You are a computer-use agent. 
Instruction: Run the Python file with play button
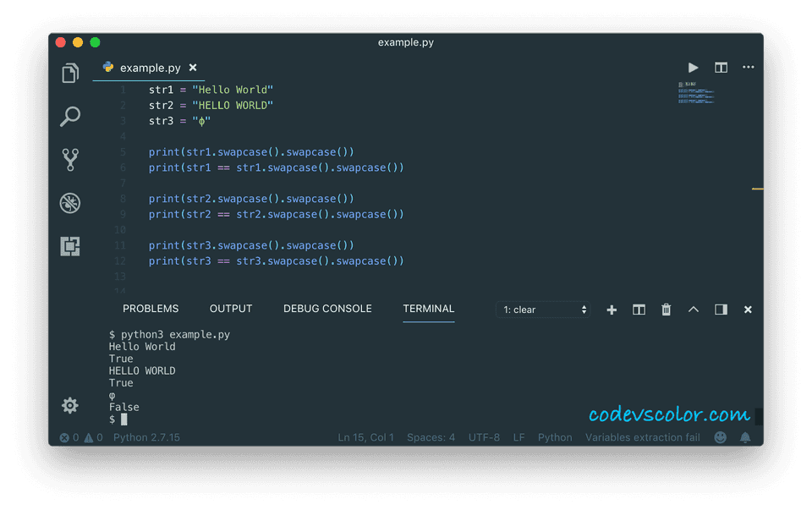[694, 68]
